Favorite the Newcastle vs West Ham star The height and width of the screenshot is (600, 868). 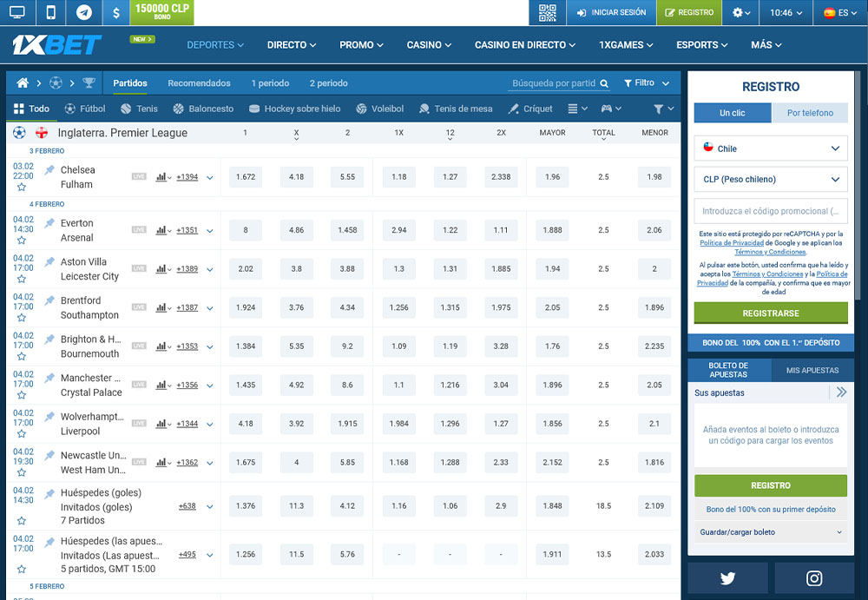(22, 472)
